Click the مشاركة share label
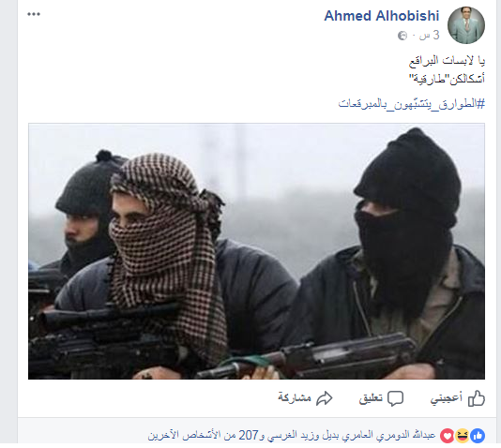This screenshot has height=448, width=501. (295, 398)
